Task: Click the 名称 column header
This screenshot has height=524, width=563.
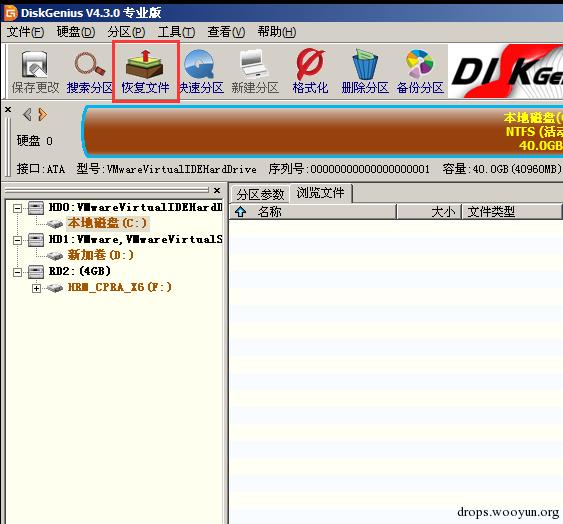Action: (x=270, y=212)
